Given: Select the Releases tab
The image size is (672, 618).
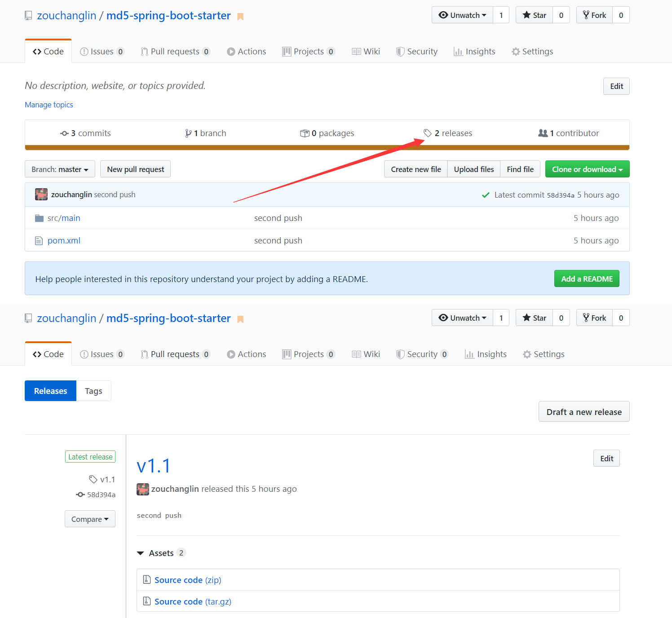Looking at the screenshot, I should (50, 391).
